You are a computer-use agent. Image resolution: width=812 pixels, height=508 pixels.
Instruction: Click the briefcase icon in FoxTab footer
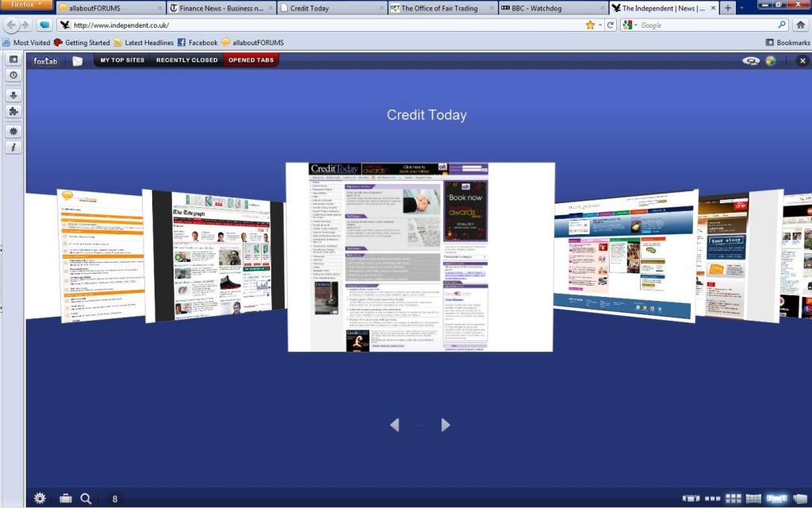(x=66, y=498)
